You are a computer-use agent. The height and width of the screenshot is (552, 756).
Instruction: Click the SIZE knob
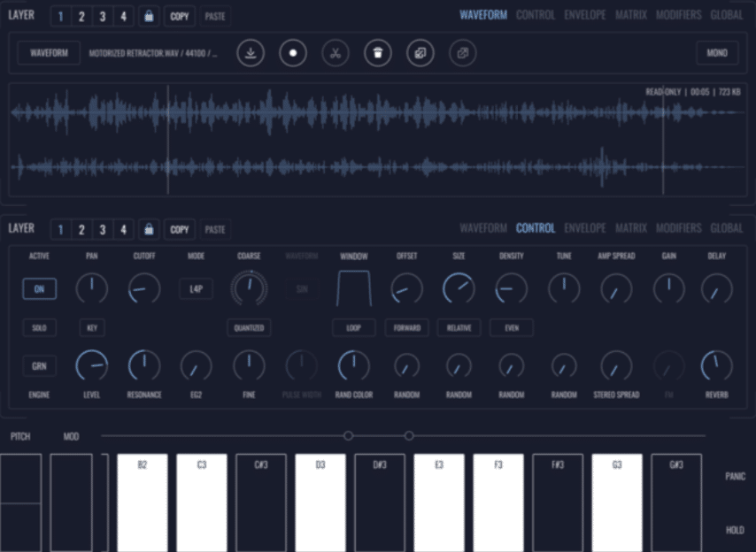459,288
